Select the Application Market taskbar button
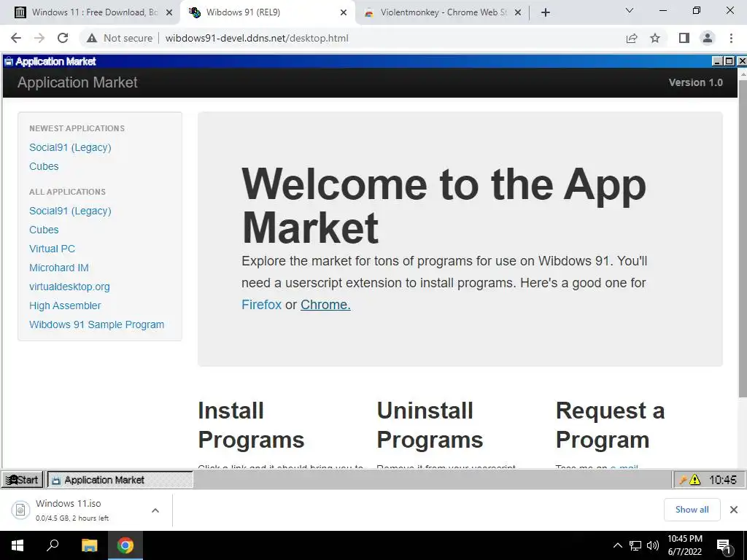Viewport: 747px width, 560px height. pyautogui.click(x=120, y=480)
